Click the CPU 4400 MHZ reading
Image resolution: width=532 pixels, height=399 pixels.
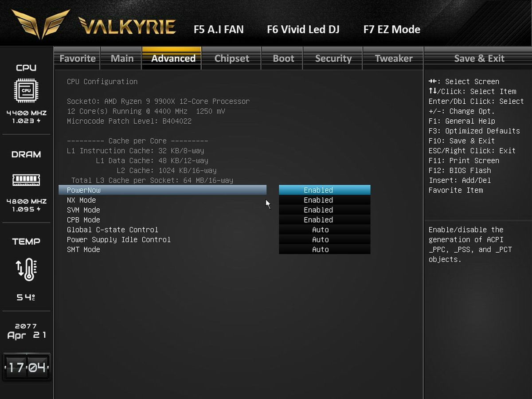pyautogui.click(x=26, y=113)
